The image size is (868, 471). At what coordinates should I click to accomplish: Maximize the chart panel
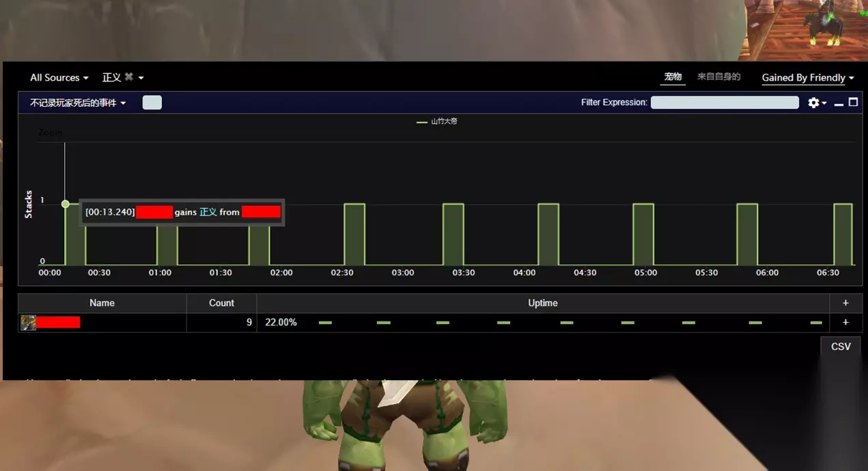click(853, 103)
